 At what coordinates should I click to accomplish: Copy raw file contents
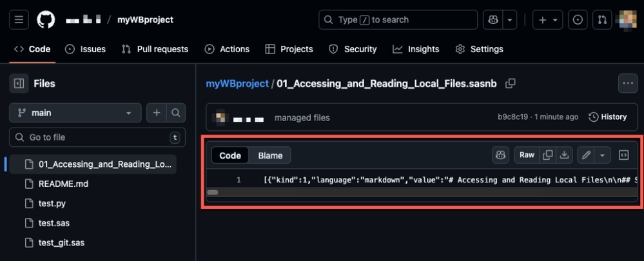547,155
